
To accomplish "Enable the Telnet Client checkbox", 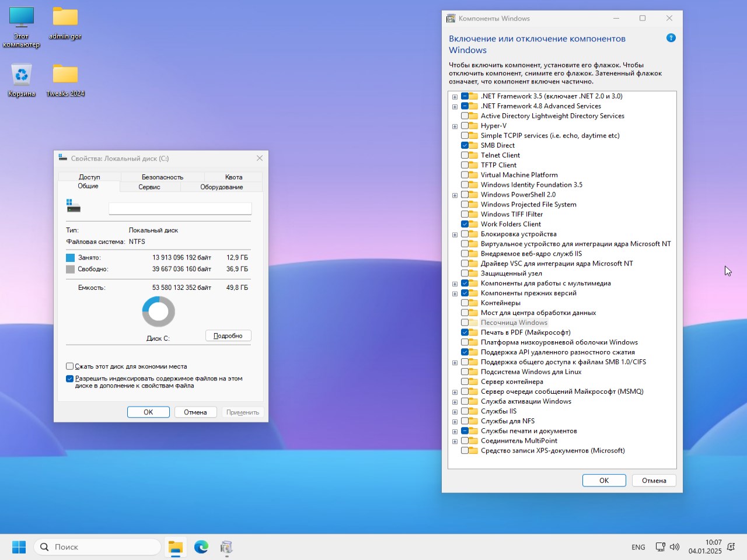I will (465, 155).
